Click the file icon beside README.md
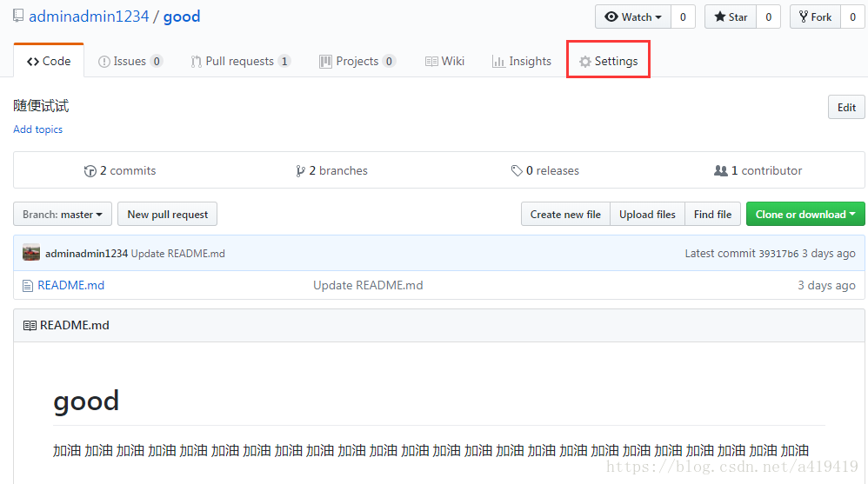Screen dimensions: 868x484 (28, 286)
